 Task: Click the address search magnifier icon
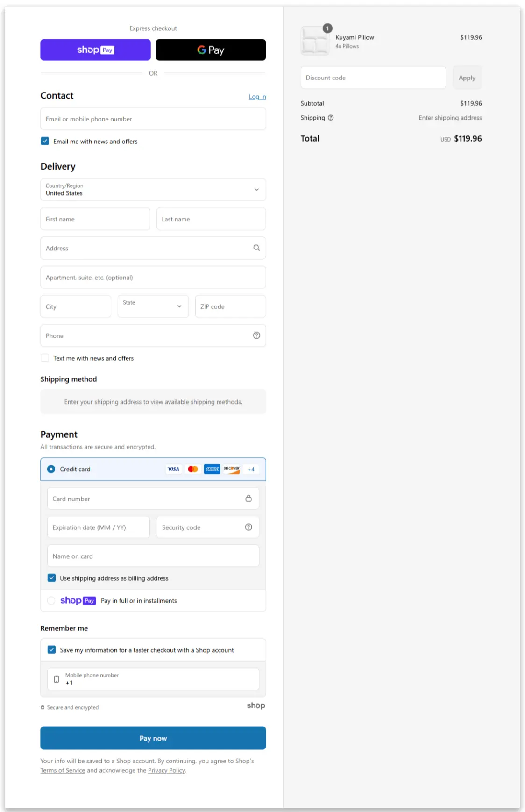pyautogui.click(x=256, y=248)
